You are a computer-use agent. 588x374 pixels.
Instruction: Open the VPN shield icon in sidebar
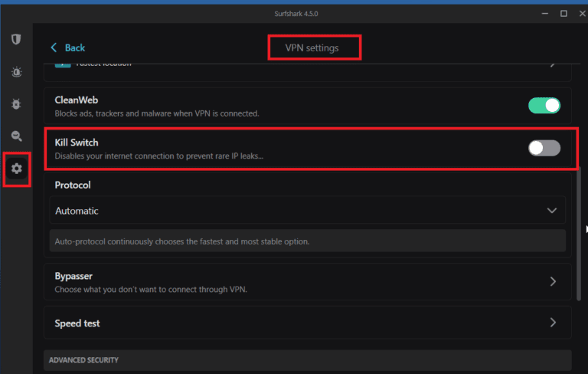tap(16, 39)
